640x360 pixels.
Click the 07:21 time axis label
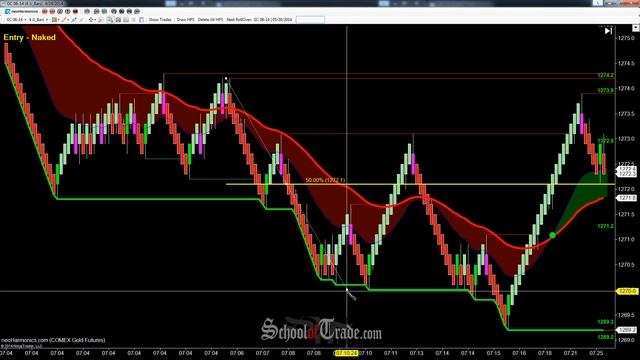571,353
